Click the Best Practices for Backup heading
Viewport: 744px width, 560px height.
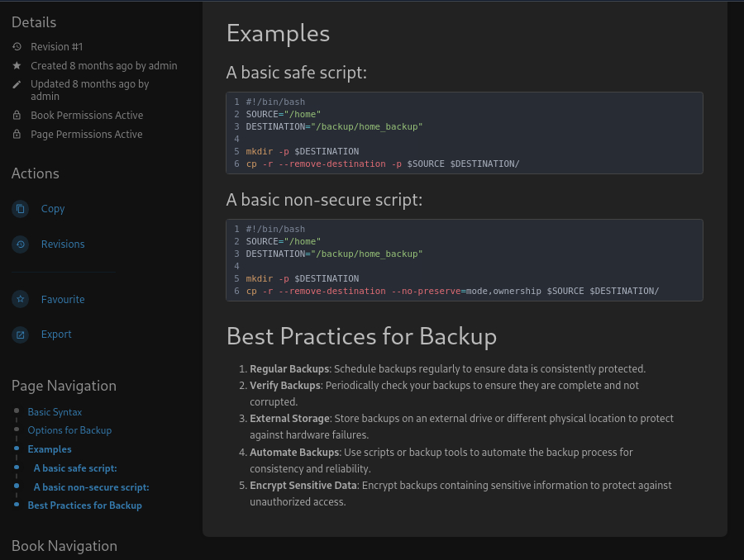click(x=361, y=336)
